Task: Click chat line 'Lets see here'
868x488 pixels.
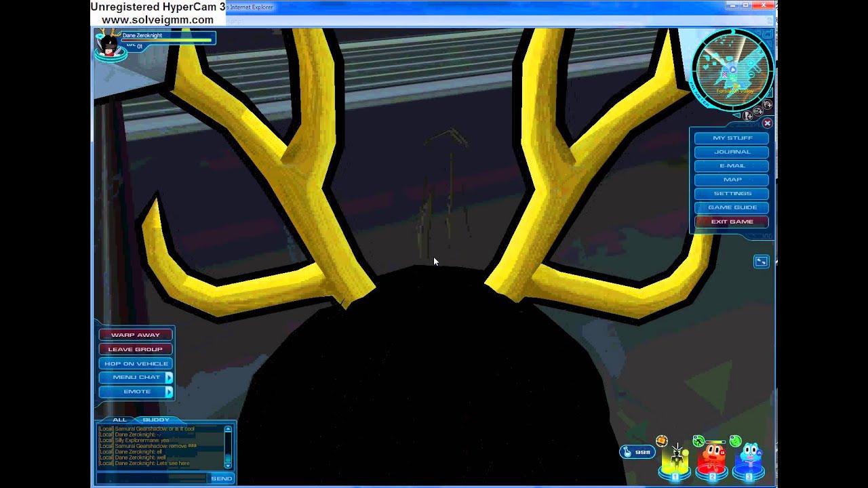Action: [x=144, y=464]
